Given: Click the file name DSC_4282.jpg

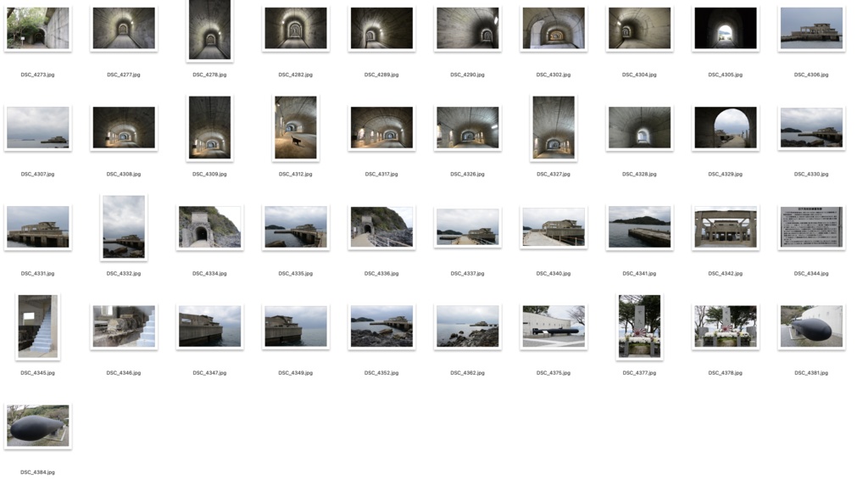Looking at the screenshot, I should coord(296,75).
